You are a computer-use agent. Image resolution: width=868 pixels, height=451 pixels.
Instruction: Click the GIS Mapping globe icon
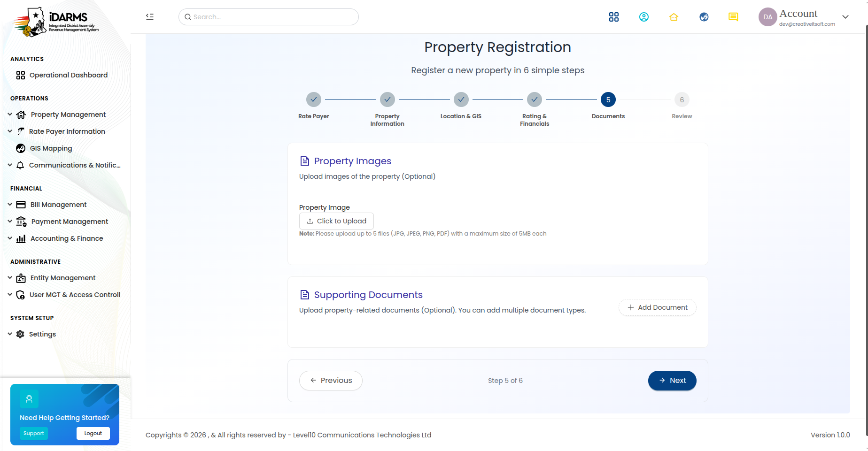pyautogui.click(x=21, y=148)
